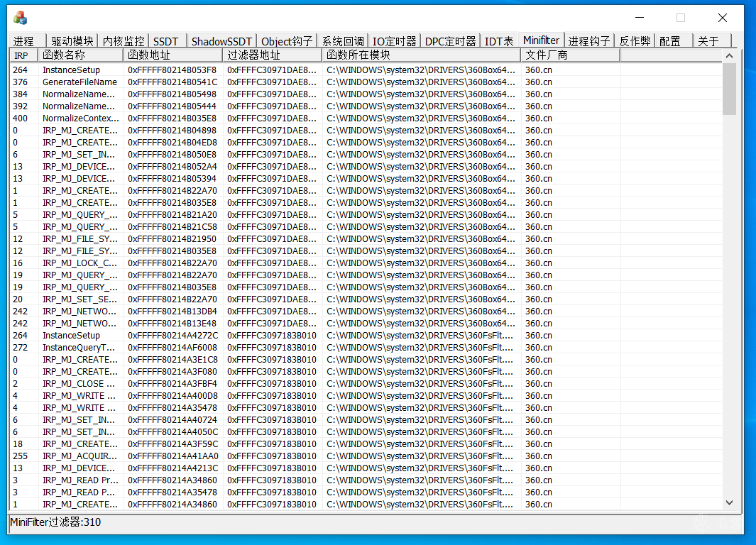Select row with address 0xFFFFF80214B050E8

[x=366, y=154]
